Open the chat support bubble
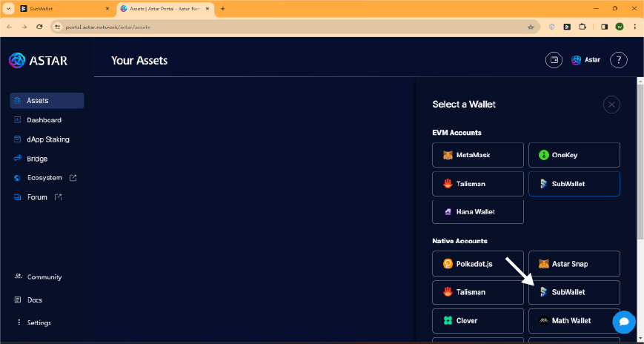This screenshot has height=344, width=644. pyautogui.click(x=624, y=322)
